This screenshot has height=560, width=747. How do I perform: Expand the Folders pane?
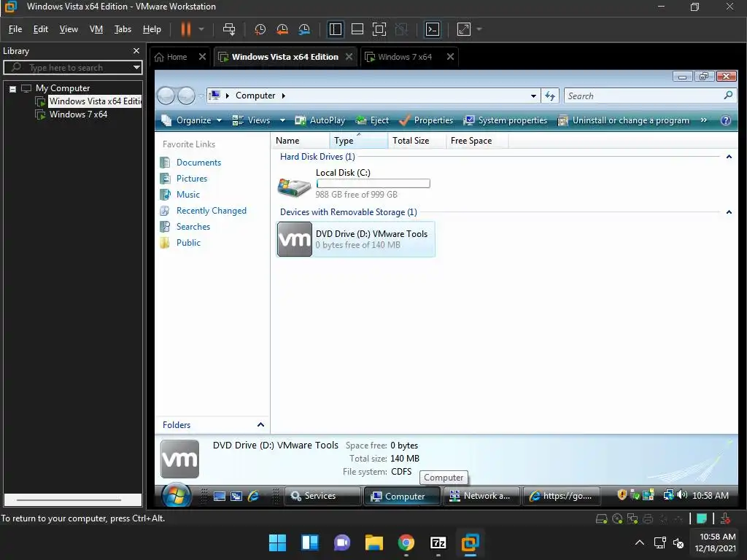260,425
